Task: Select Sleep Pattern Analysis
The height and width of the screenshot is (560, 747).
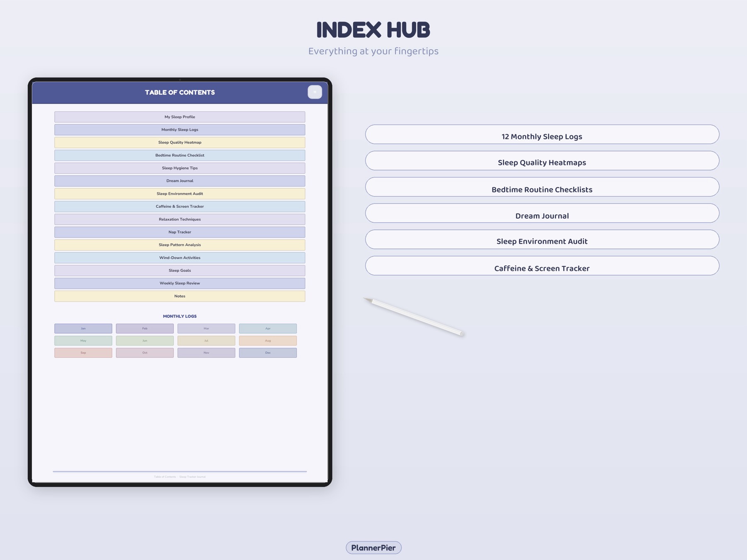Action: pyautogui.click(x=179, y=245)
